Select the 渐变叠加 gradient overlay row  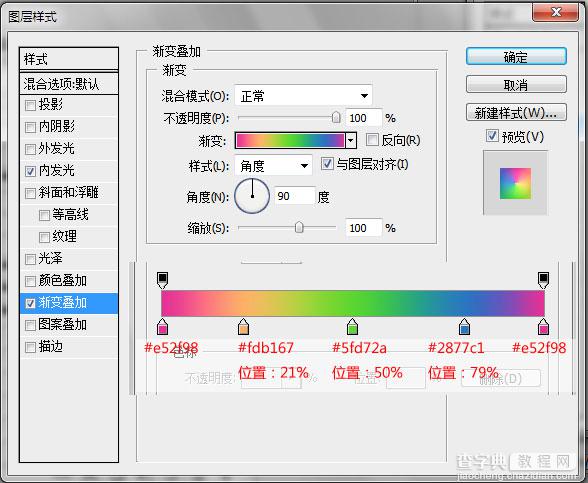[69, 303]
